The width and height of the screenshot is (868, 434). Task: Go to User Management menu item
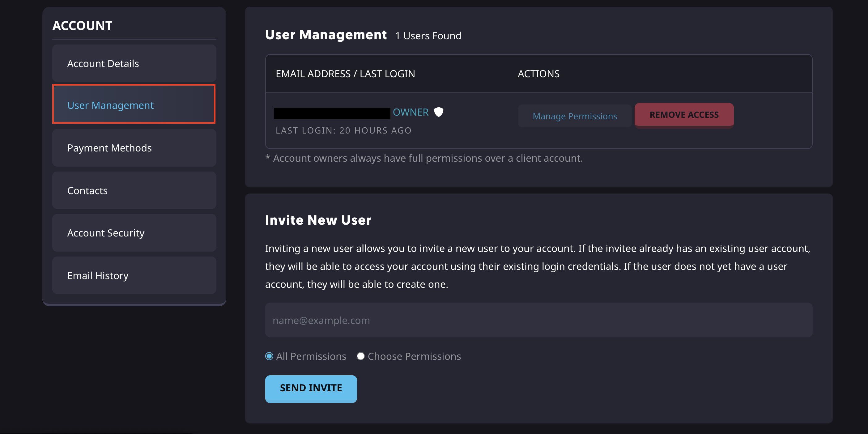coord(134,105)
